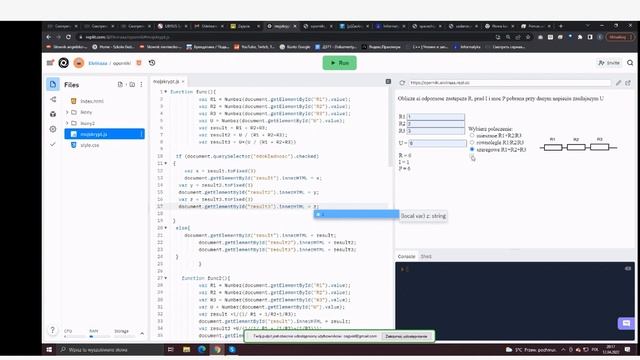Toggle the checkbox below the radio options
Image resolution: width=640 pixels, height=360 pixels.
pos(472,156)
